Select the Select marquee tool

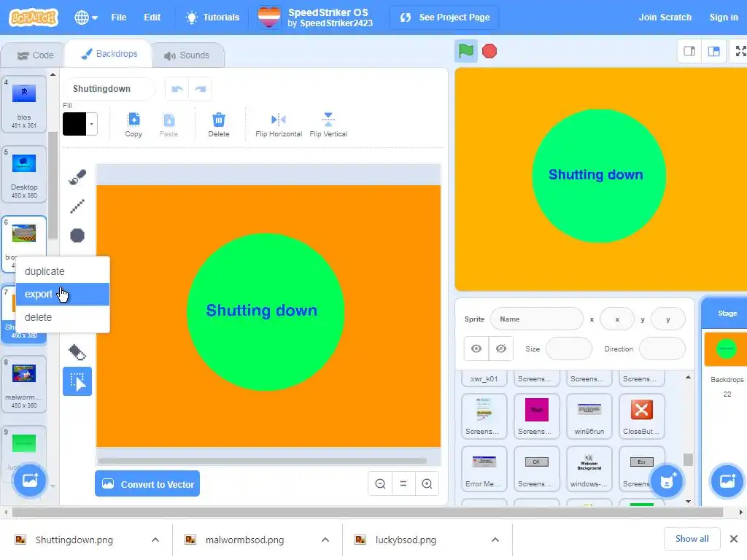click(77, 381)
